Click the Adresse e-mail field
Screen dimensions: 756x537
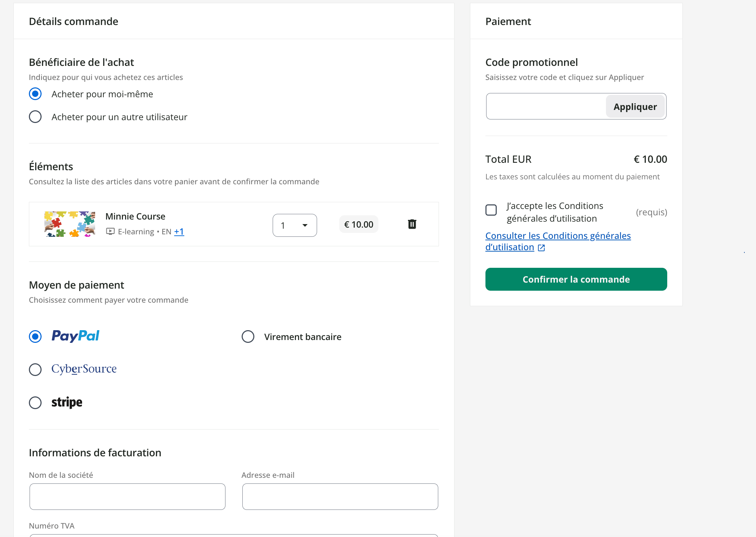pos(340,496)
